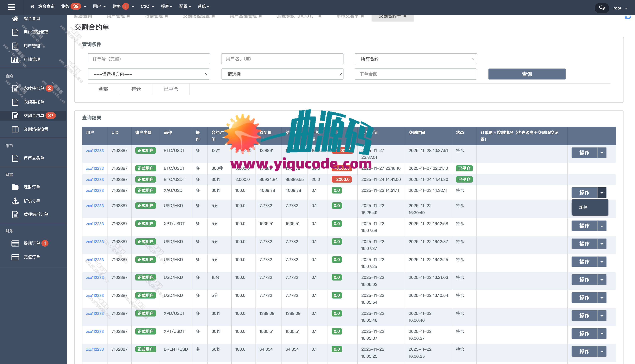
Task: Click the 查询 search button
Action: pos(527,74)
